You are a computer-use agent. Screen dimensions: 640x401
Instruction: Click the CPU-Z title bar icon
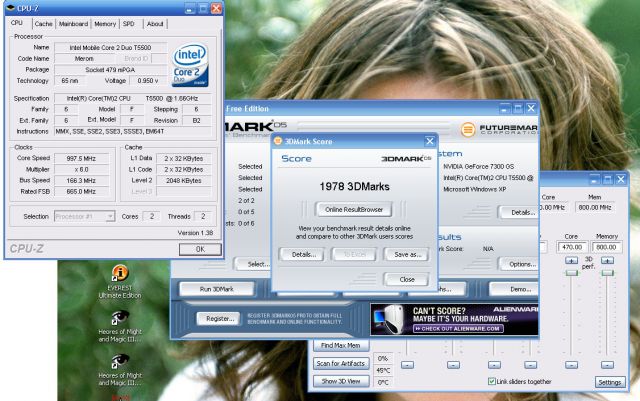click(x=11, y=8)
